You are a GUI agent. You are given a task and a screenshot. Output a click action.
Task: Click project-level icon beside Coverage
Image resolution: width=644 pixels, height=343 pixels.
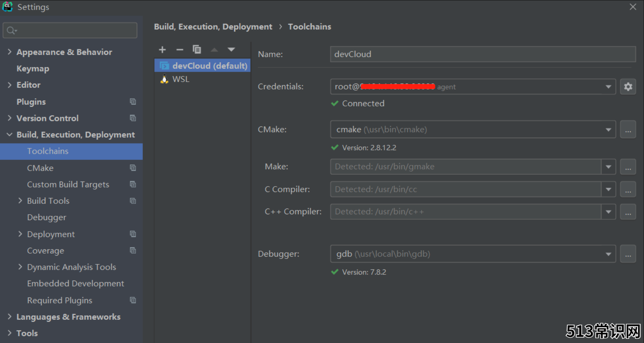[x=133, y=251]
